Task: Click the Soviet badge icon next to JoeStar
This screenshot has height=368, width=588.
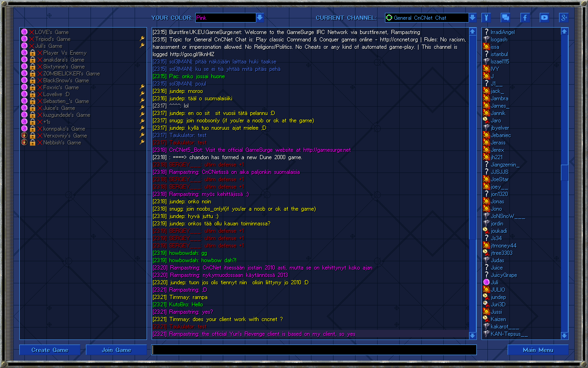Action: pos(486,179)
